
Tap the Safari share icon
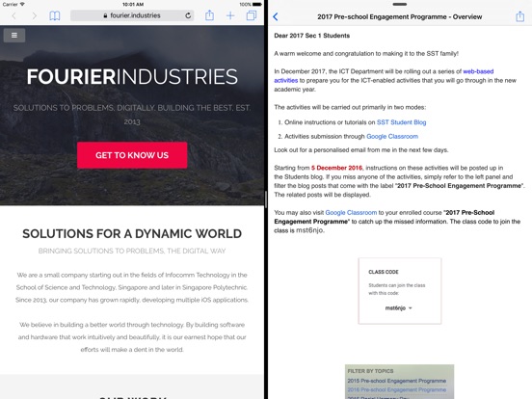[x=210, y=15]
